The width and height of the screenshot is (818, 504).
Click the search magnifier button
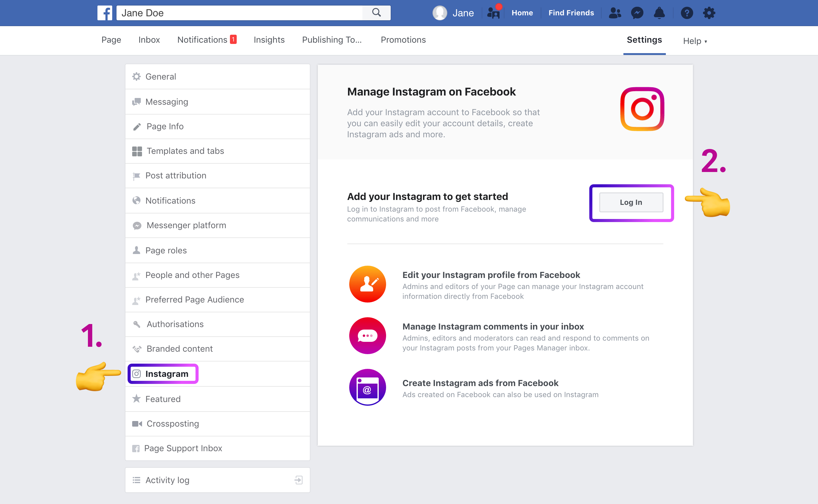click(x=376, y=13)
